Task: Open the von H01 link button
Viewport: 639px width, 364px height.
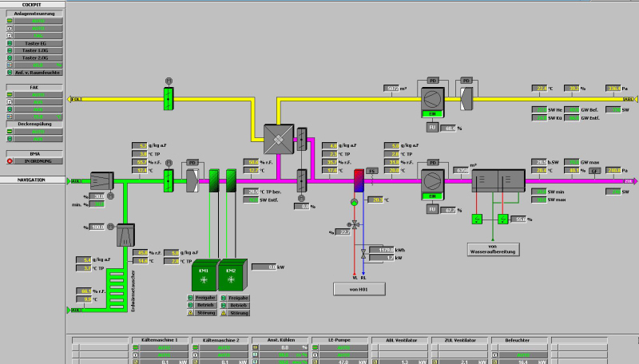Action: (x=359, y=289)
